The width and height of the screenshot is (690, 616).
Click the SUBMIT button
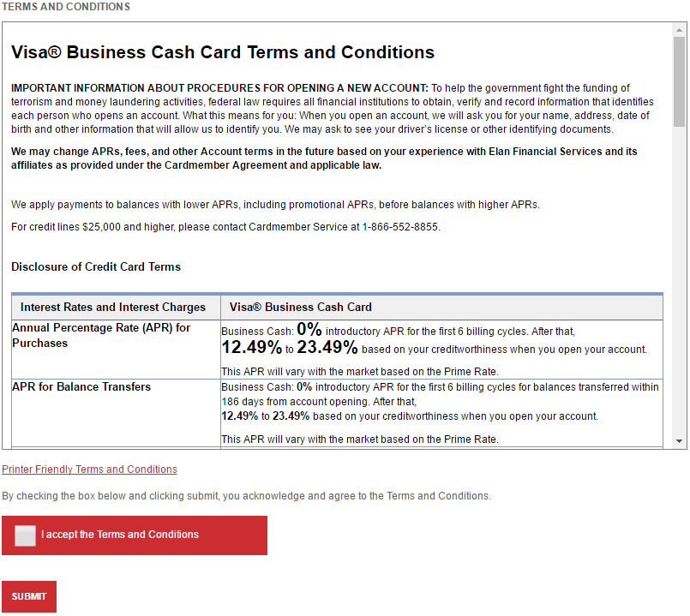click(29, 596)
